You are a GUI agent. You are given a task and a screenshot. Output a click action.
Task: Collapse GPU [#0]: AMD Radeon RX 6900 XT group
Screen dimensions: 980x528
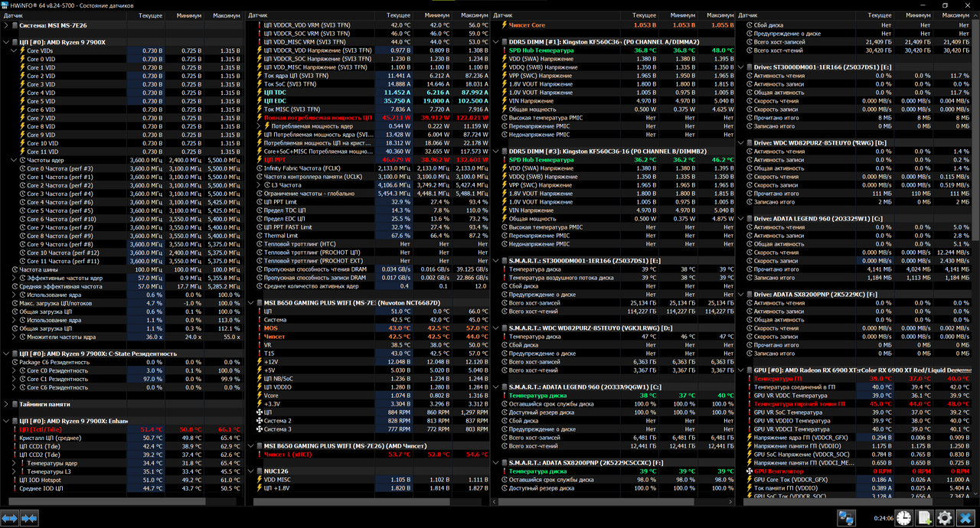[x=740, y=370]
